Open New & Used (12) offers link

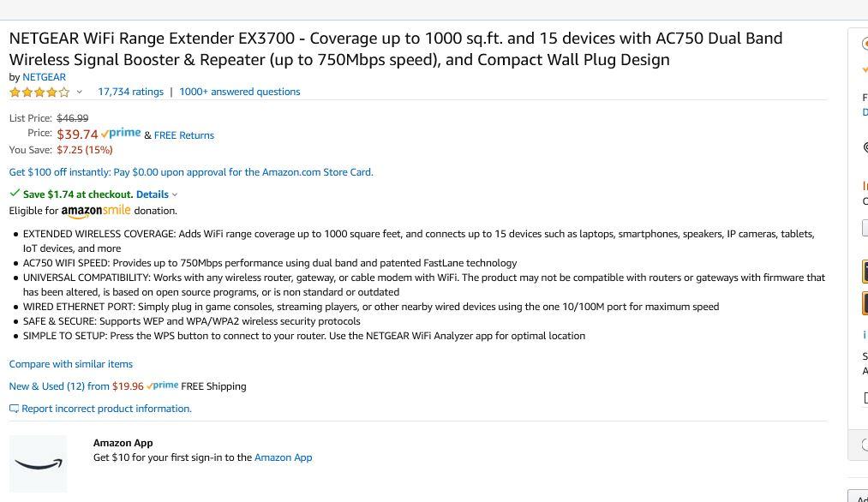click(76, 386)
